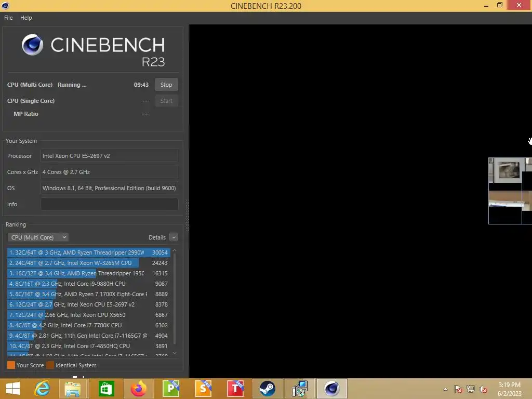
Task: Select the AMD Ryzen Threadripper 2990W ranking row
Action: [88, 252]
